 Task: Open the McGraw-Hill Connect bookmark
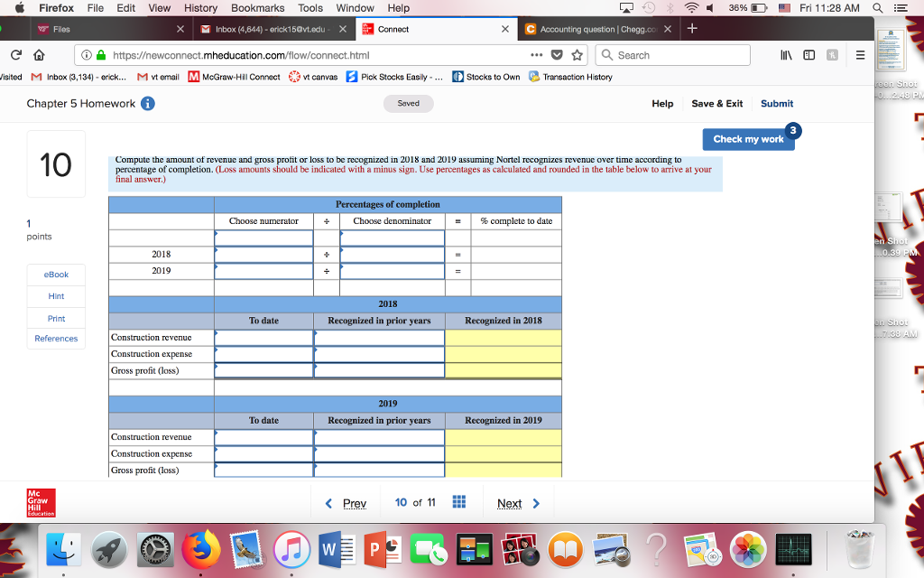click(234, 77)
